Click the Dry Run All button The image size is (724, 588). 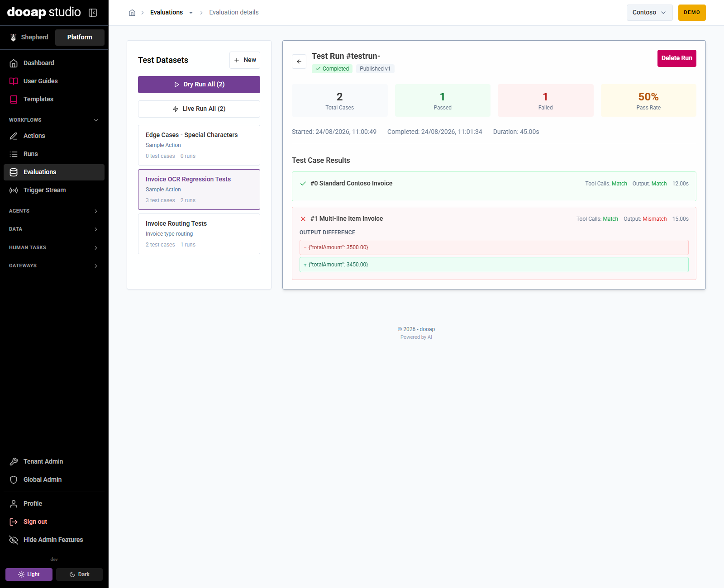point(199,85)
